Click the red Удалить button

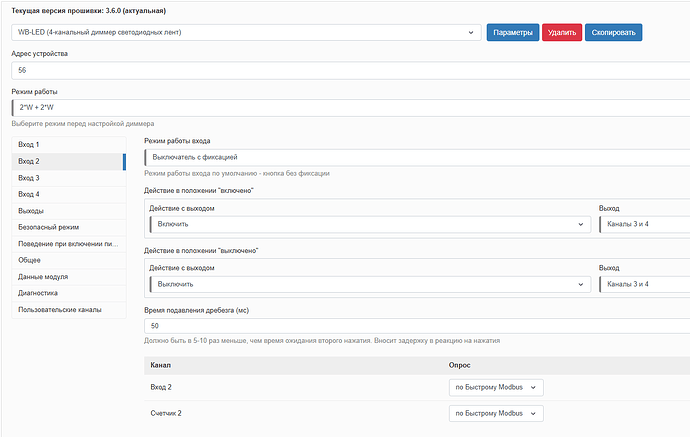561,33
